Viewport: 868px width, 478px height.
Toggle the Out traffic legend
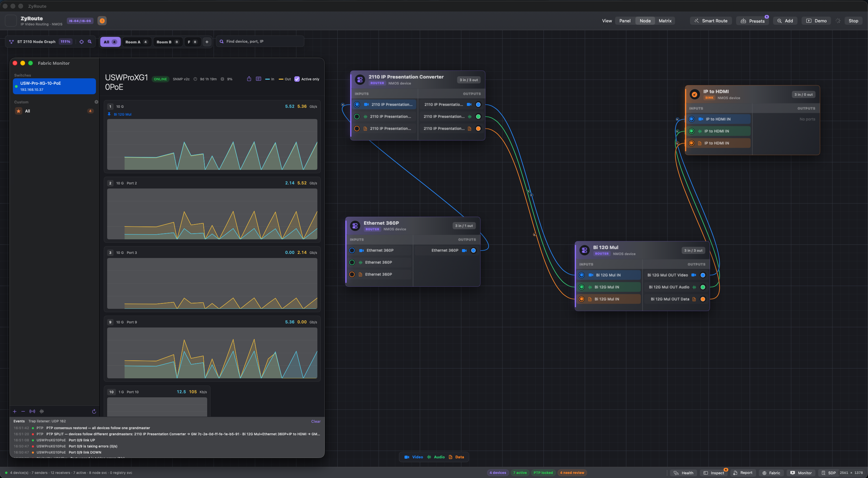pyautogui.click(x=285, y=79)
